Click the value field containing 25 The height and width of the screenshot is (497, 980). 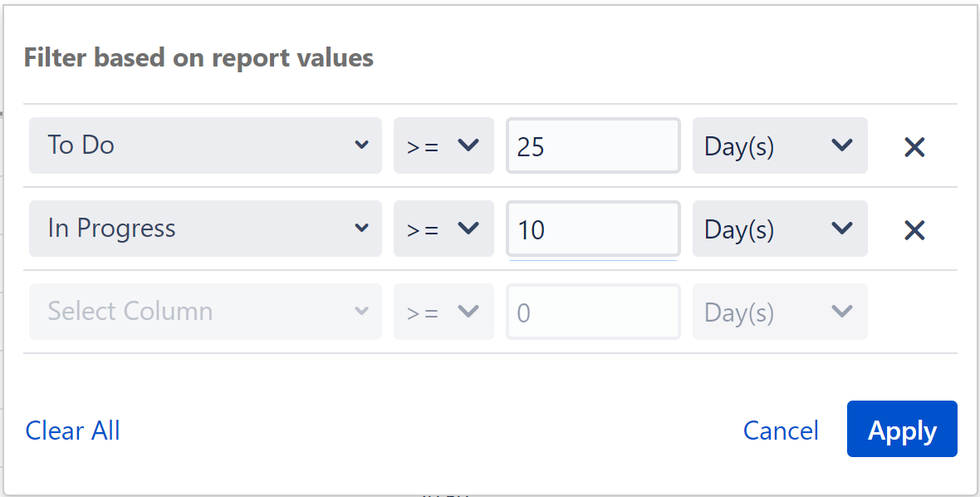[593, 145]
